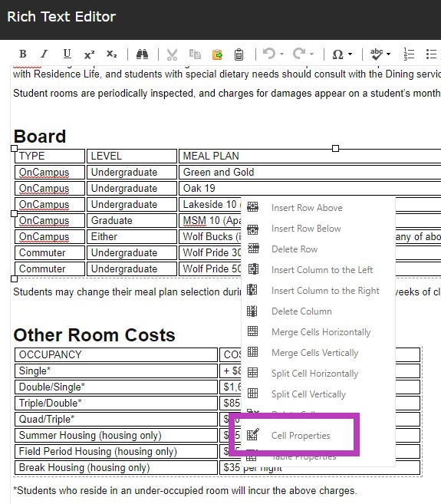Toggle Italic formatting in toolbar
The height and width of the screenshot is (504, 441).
click(44, 54)
